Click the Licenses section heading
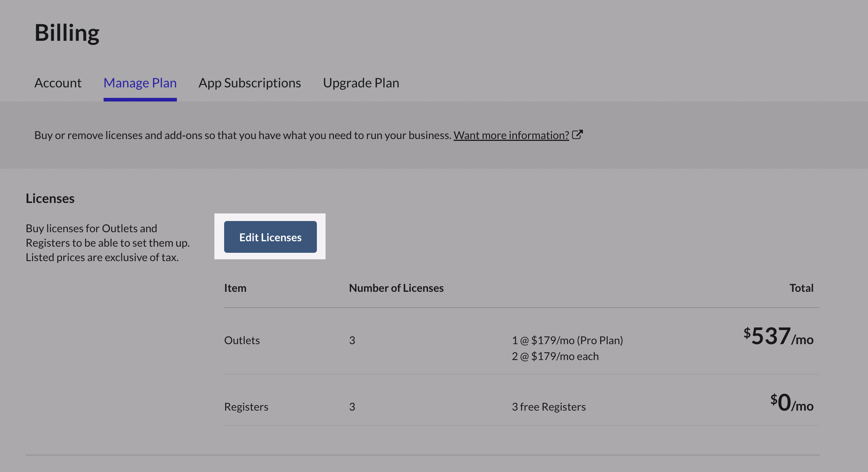 click(x=50, y=198)
